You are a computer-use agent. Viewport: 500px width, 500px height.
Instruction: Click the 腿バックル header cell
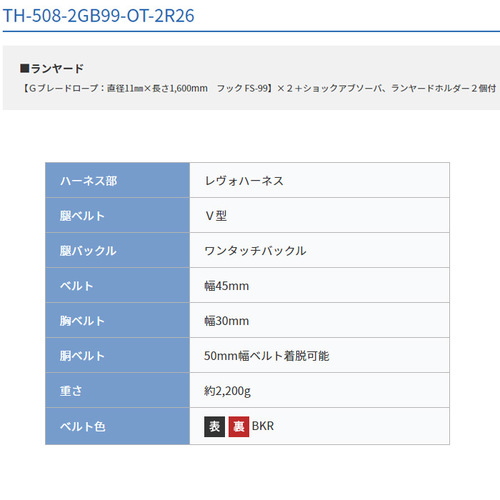117,250
